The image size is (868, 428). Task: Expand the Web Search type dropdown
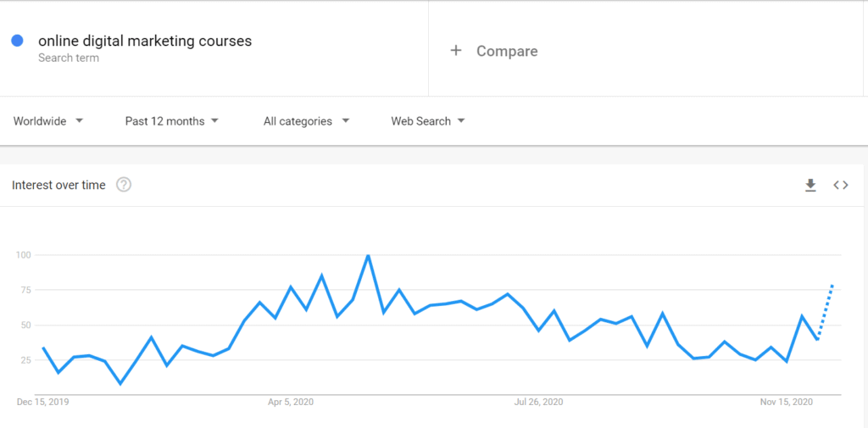(x=428, y=121)
